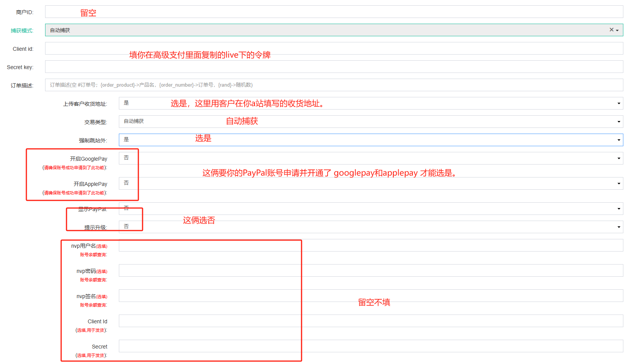The image size is (644, 363).
Task: Click the optional Client Id (用于发货) field
Action: (x=371, y=321)
